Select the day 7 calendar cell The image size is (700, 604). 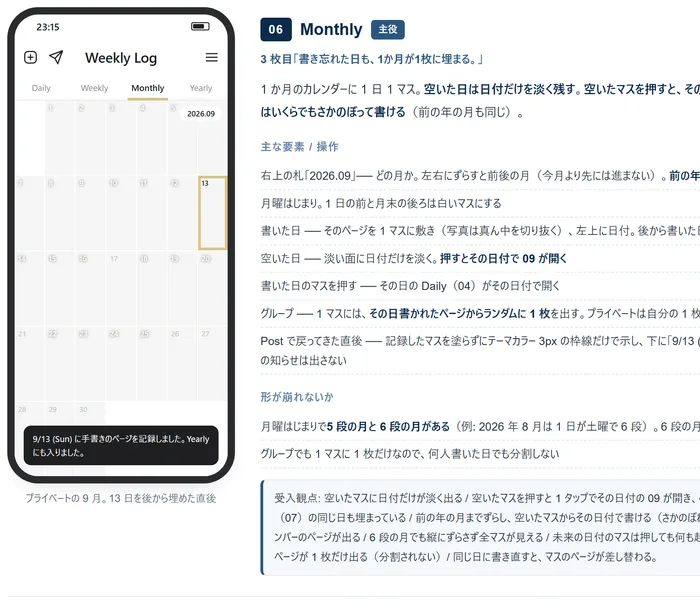29,213
